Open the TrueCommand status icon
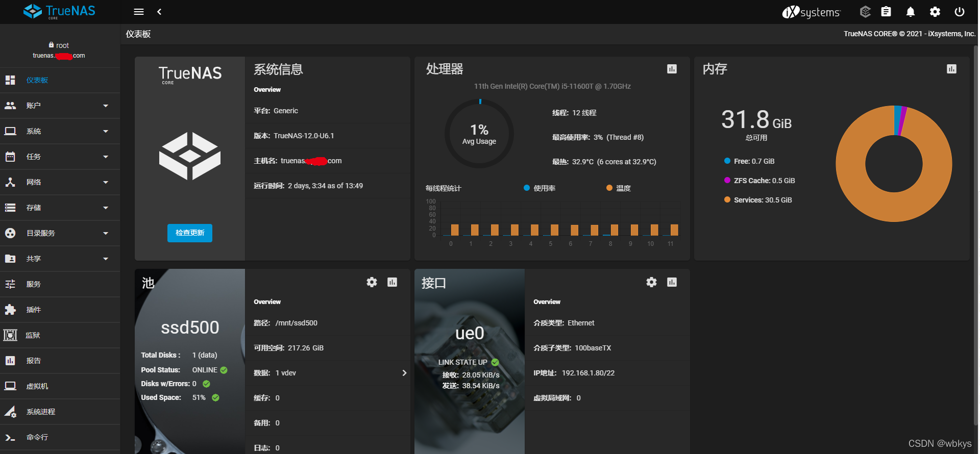980x454 pixels. tap(865, 12)
